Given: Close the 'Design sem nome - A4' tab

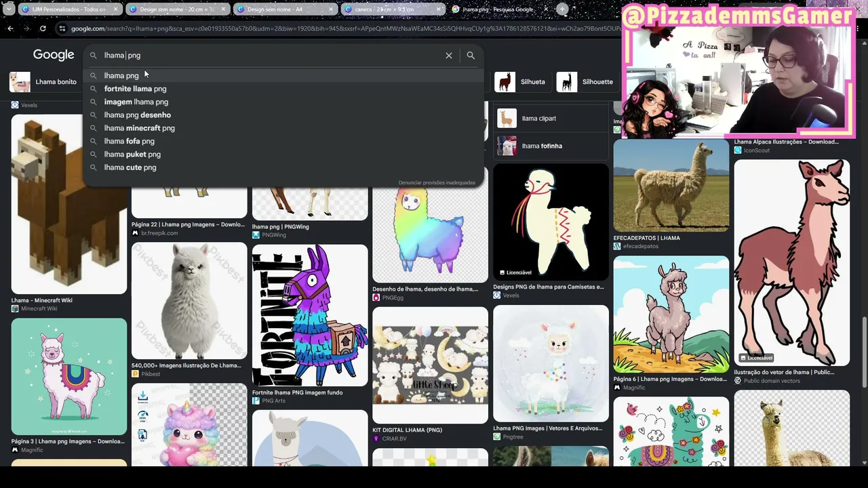Looking at the screenshot, I should tap(331, 9).
